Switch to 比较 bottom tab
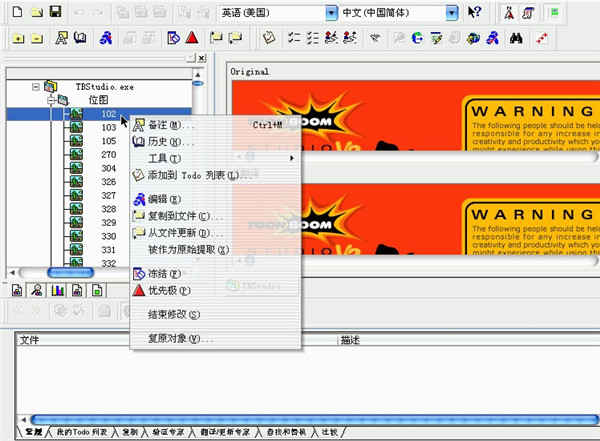Viewport: 600px width, 441px height. click(x=329, y=432)
